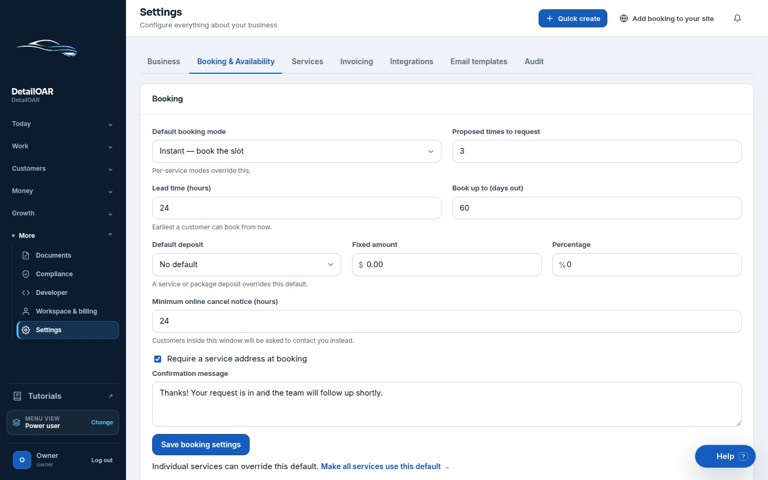Screen dimensions: 768x480
Task: Open Workspace & billing in sidebar
Action: tap(68, 311)
